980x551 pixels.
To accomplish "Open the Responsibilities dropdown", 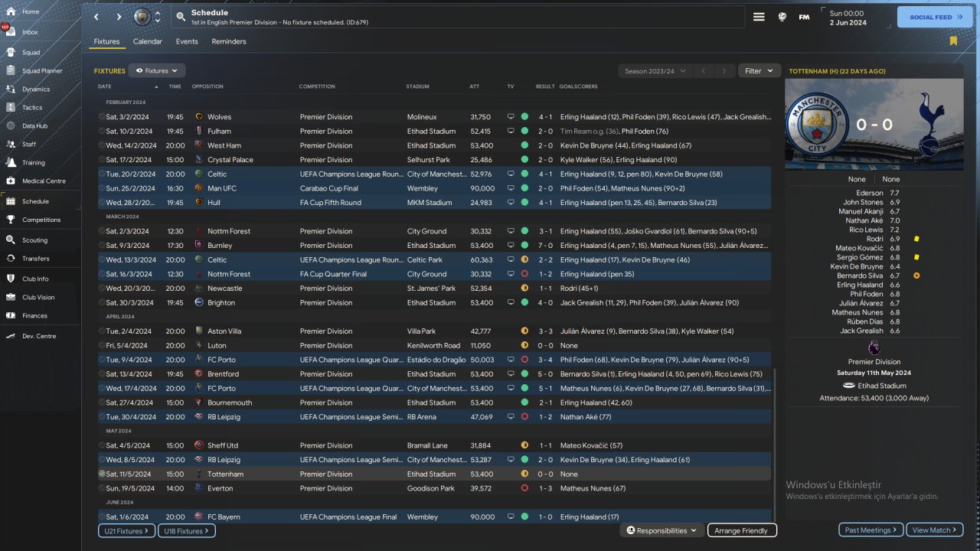I will 661,530.
